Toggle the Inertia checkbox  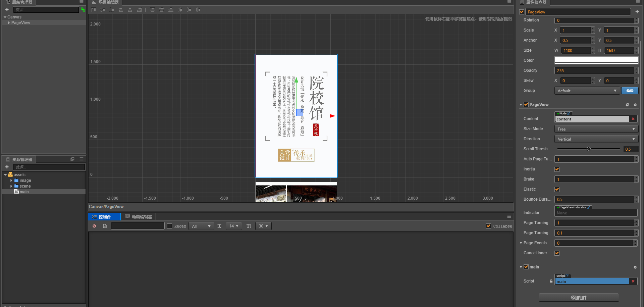point(557,169)
